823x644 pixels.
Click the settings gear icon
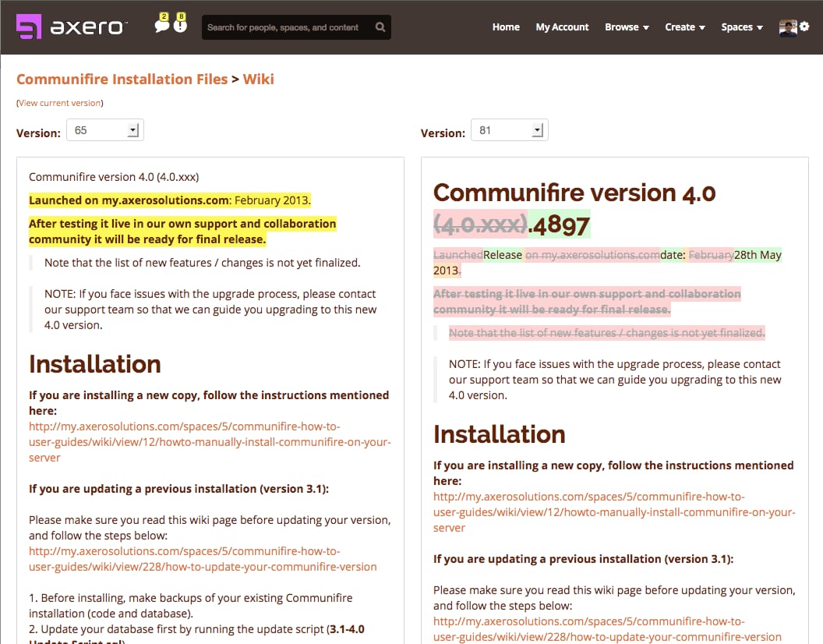click(x=804, y=27)
